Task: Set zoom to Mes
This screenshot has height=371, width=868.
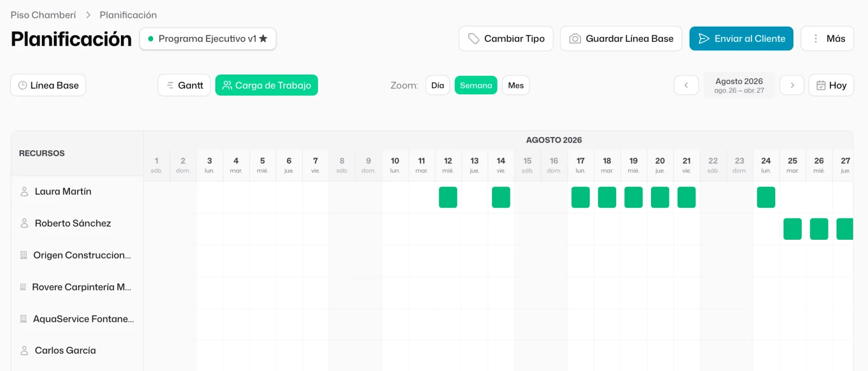Action: pos(516,85)
